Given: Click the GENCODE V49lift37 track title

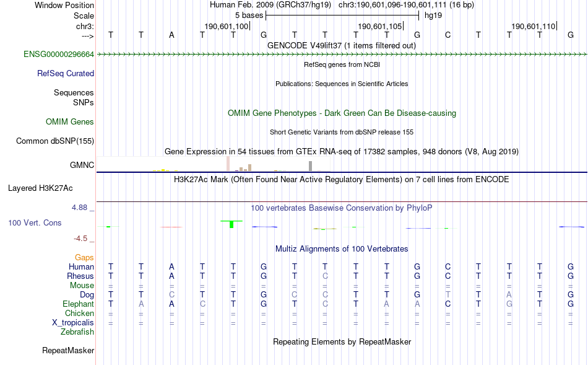Looking at the screenshot, I should pos(341,46).
